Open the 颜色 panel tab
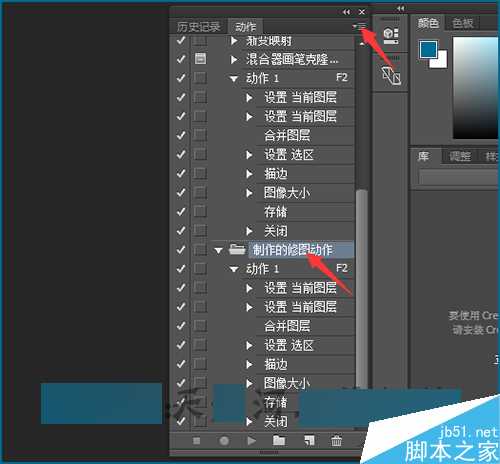 click(x=428, y=23)
